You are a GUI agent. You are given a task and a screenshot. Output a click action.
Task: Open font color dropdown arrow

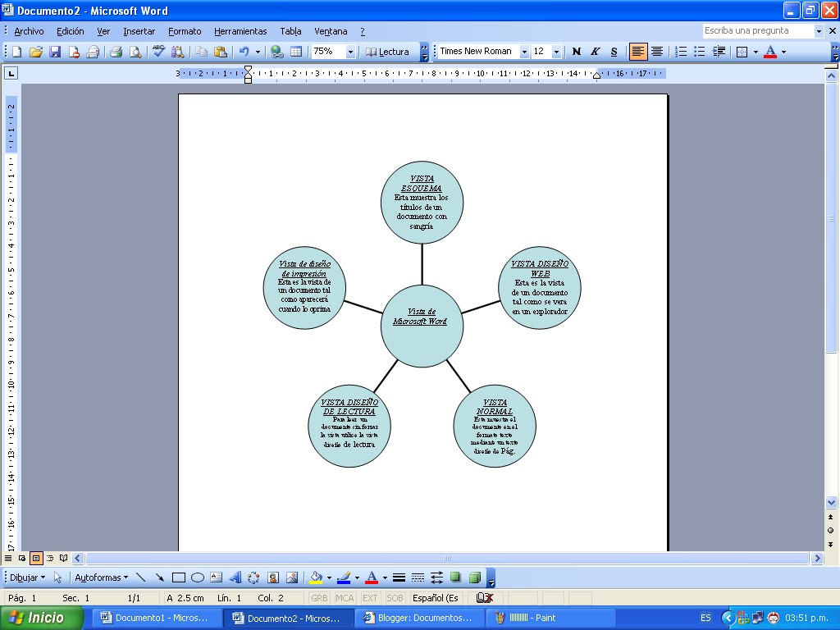pyautogui.click(x=783, y=52)
